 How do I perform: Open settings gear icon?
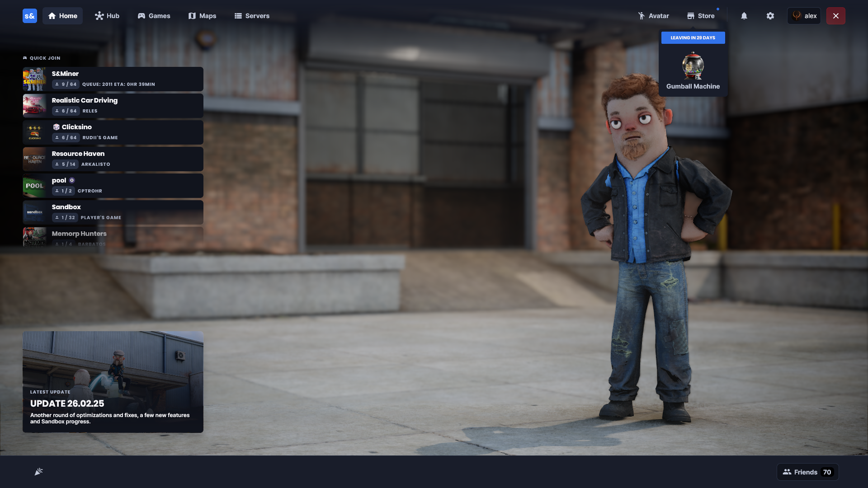point(770,16)
